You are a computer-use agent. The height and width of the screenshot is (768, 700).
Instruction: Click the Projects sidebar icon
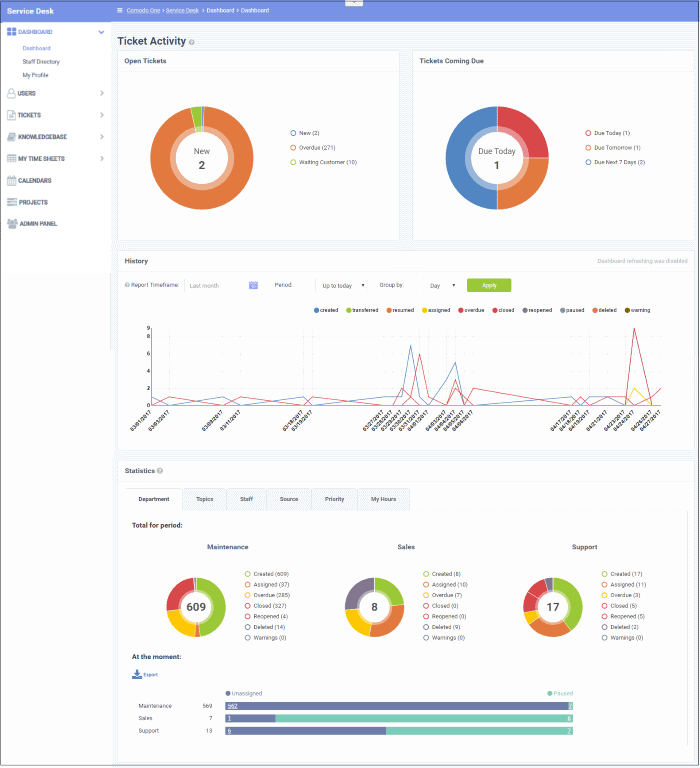11,202
